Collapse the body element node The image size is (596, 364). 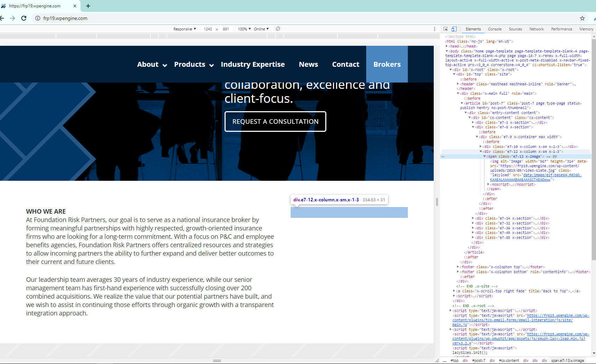[447, 51]
